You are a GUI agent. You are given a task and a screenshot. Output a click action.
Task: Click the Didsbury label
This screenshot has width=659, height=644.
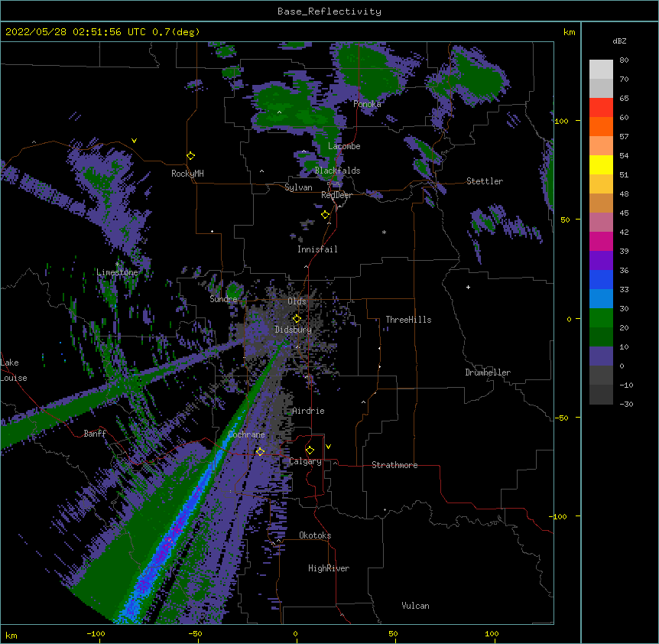click(294, 330)
